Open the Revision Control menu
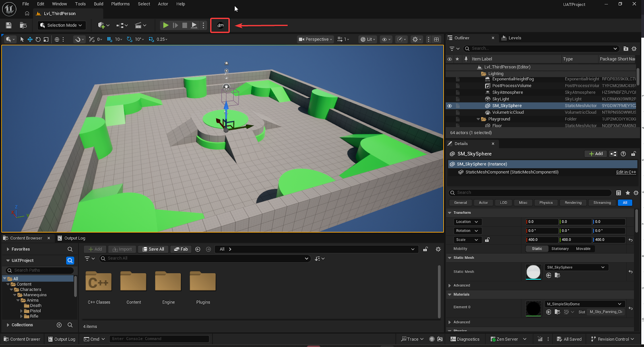 [x=613, y=339]
